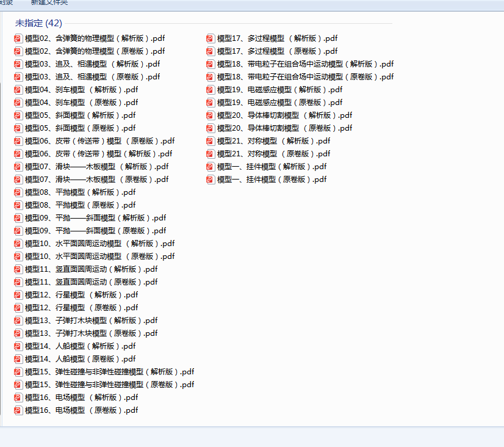Screen dimensions: 504x447
Task: Select file name 模型18、带电粒子在组合场中运动模型（解析版）.pdf
Action: click(305, 64)
